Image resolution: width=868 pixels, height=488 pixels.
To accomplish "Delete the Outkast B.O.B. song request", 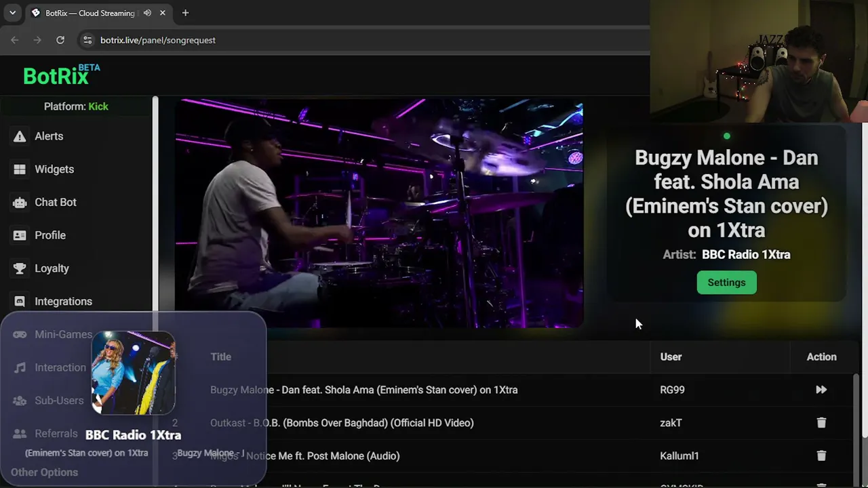I will 821,423.
